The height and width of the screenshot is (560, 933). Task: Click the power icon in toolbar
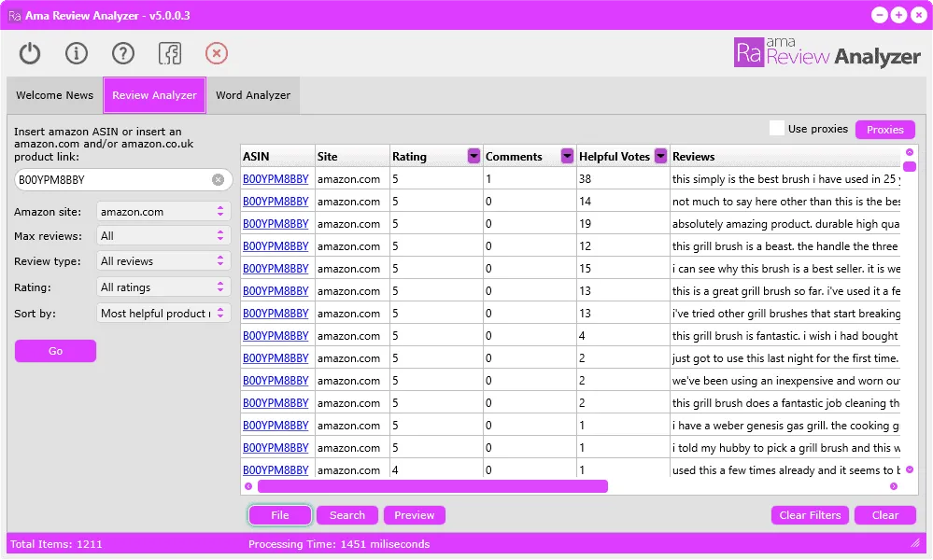tap(29, 53)
